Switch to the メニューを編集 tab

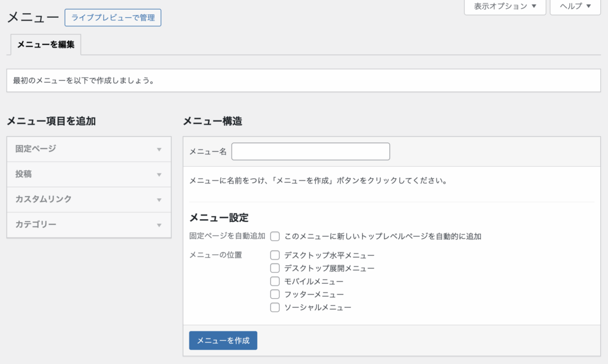pos(46,45)
